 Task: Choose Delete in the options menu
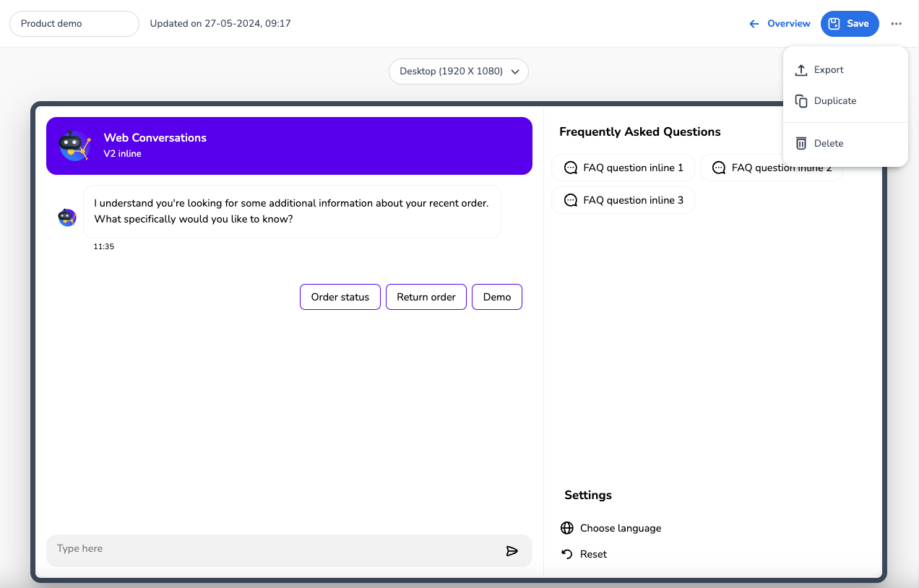[828, 143]
